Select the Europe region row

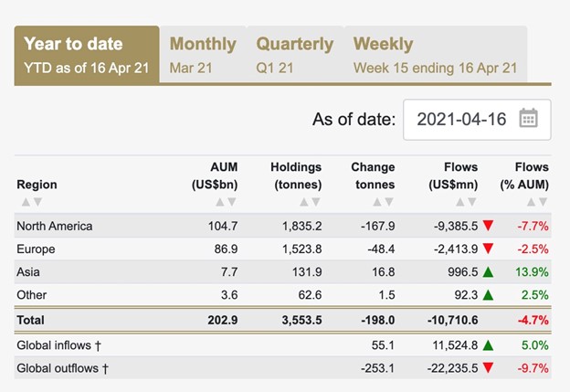[x=37, y=249]
